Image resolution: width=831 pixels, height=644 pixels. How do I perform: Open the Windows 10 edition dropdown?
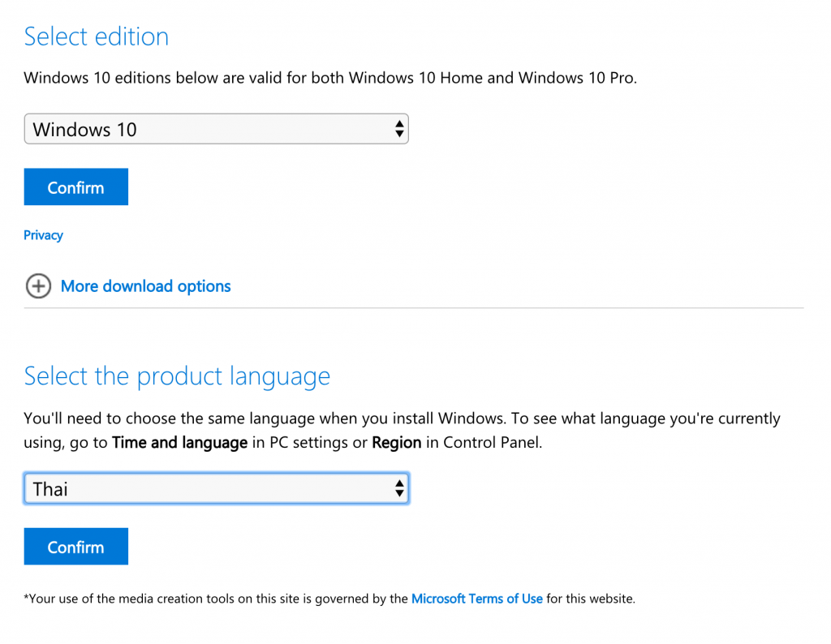(x=216, y=129)
